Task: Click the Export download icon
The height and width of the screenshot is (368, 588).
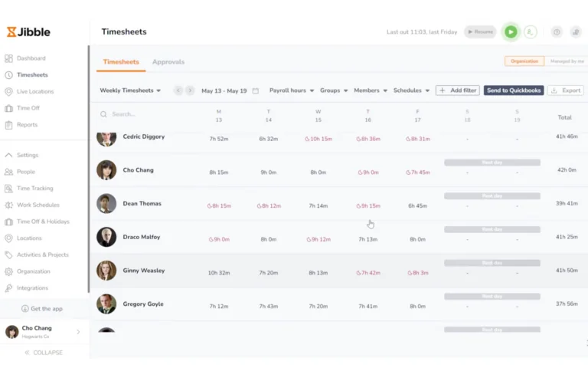Action: tap(554, 90)
